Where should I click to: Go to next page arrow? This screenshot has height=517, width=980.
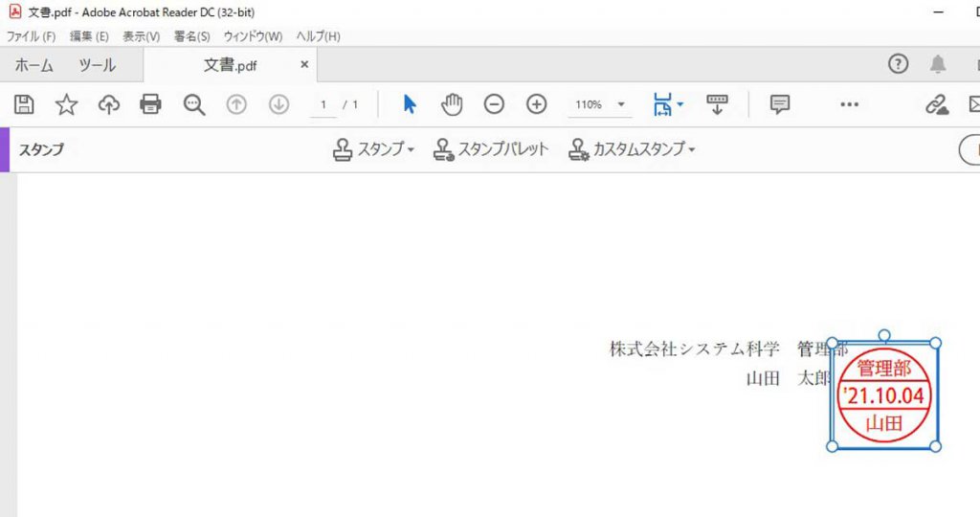(278, 104)
